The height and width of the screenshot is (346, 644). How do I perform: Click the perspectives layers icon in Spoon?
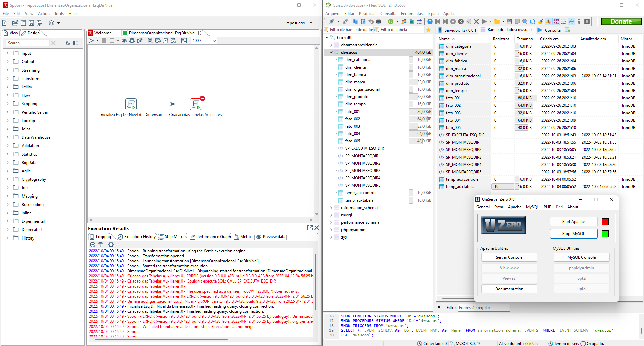tap(51, 23)
